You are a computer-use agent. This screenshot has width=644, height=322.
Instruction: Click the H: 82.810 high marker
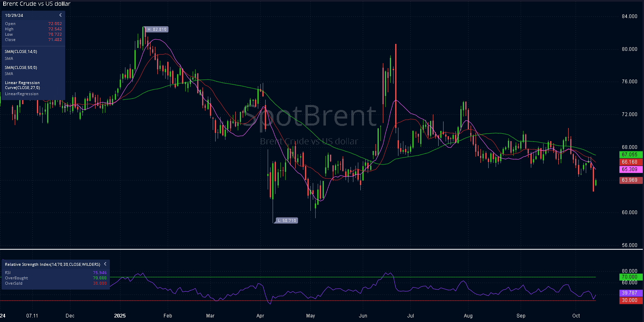(x=157, y=30)
